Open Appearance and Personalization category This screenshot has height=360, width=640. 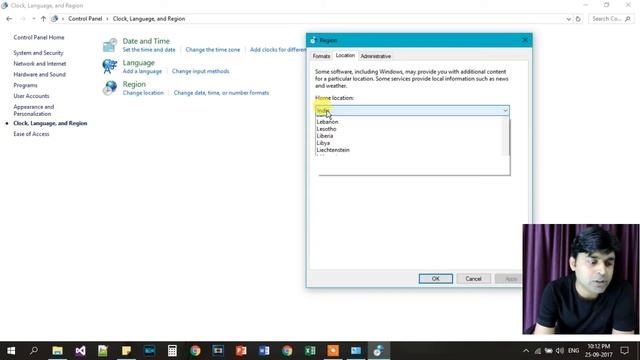click(33, 110)
